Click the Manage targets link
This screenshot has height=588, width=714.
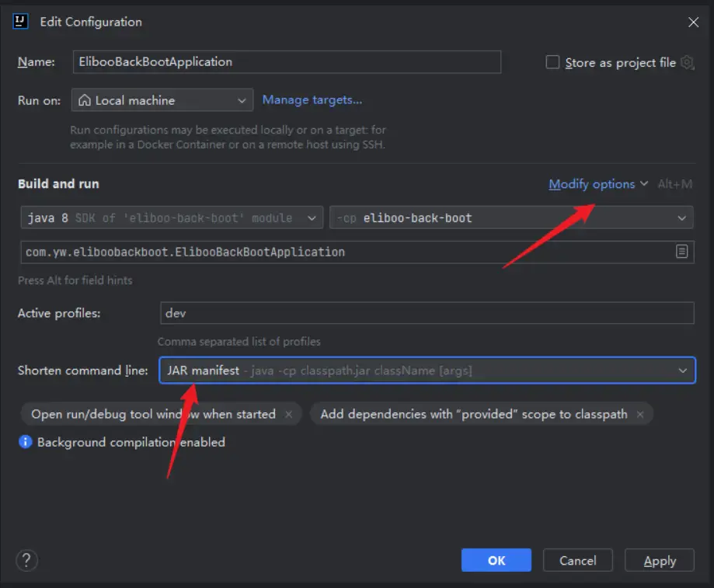[312, 99]
